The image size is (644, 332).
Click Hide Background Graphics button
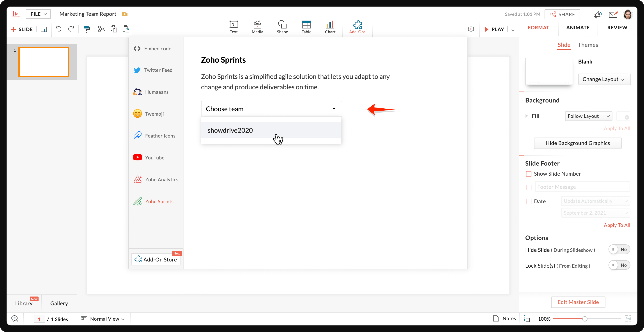(577, 143)
